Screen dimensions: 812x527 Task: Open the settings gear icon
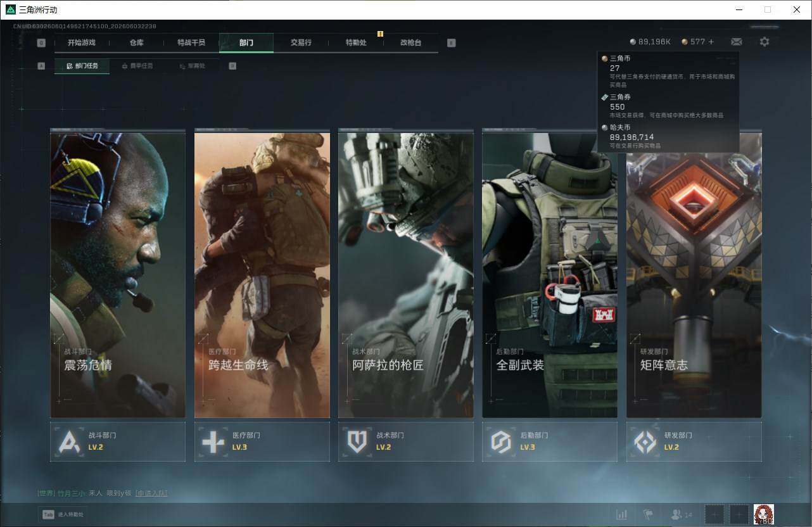764,42
